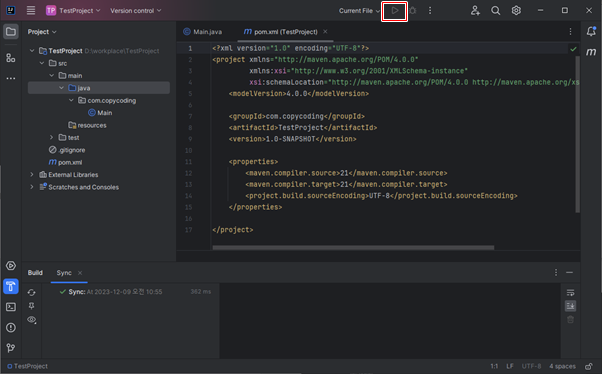The height and width of the screenshot is (374, 602).
Task: Open the Git tool window
Action: [11, 348]
